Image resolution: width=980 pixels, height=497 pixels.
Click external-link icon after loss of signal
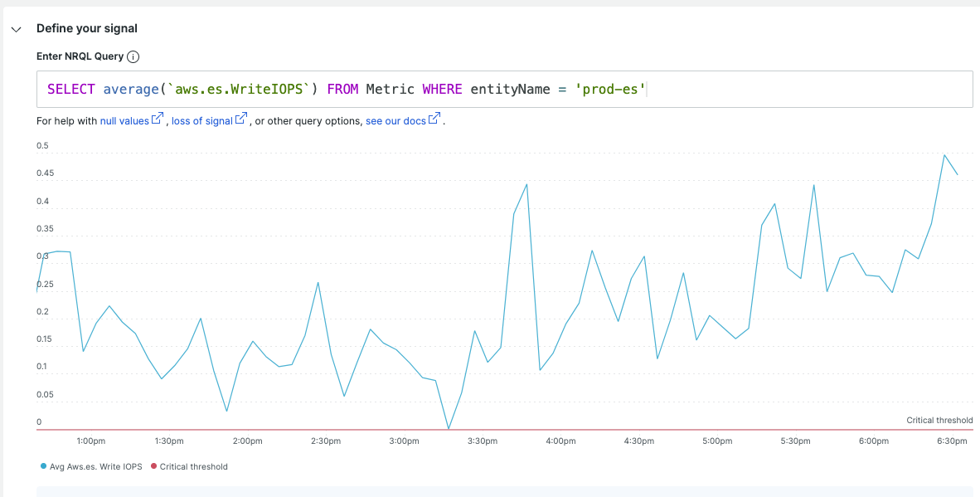point(241,119)
